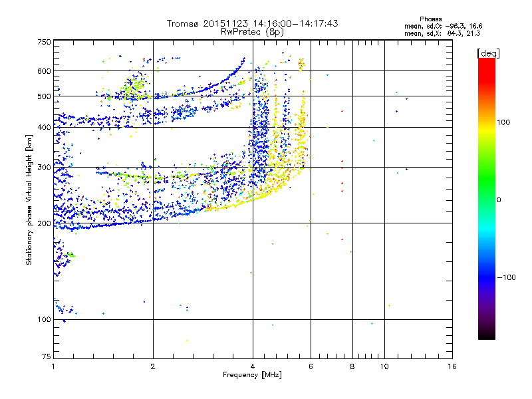Click the '[deg]' colorbar unit label
The image size is (532, 399).
pos(488,53)
